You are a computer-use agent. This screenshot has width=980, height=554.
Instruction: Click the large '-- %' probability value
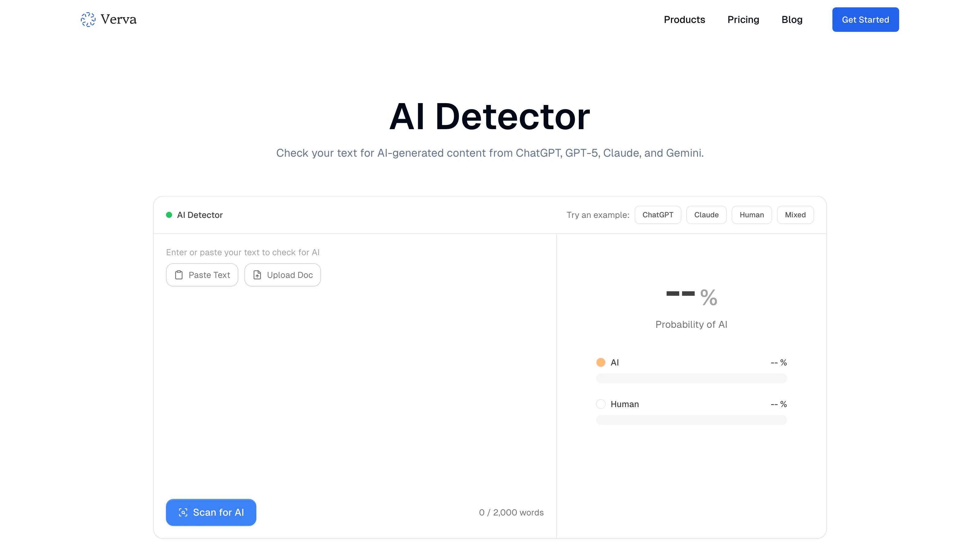pos(691,297)
